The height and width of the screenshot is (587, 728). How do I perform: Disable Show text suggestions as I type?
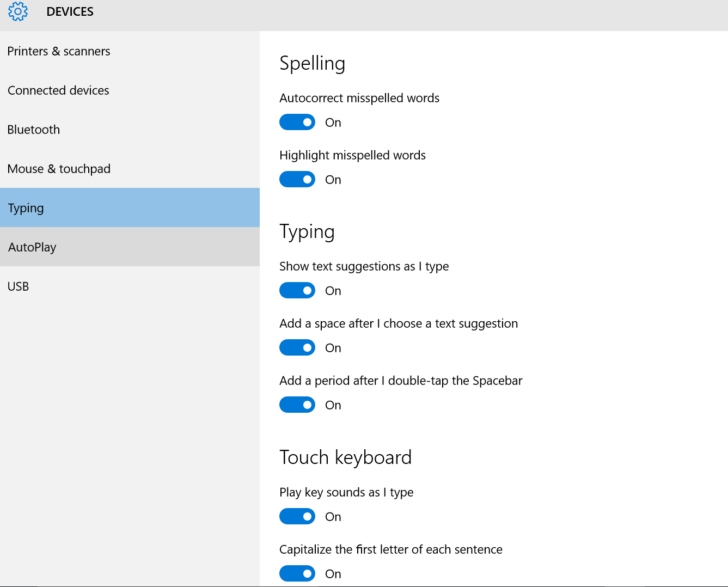(297, 291)
